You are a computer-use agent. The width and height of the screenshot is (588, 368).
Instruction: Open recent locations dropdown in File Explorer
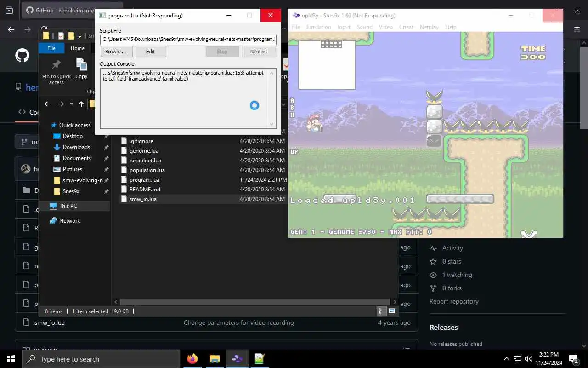tap(72, 104)
